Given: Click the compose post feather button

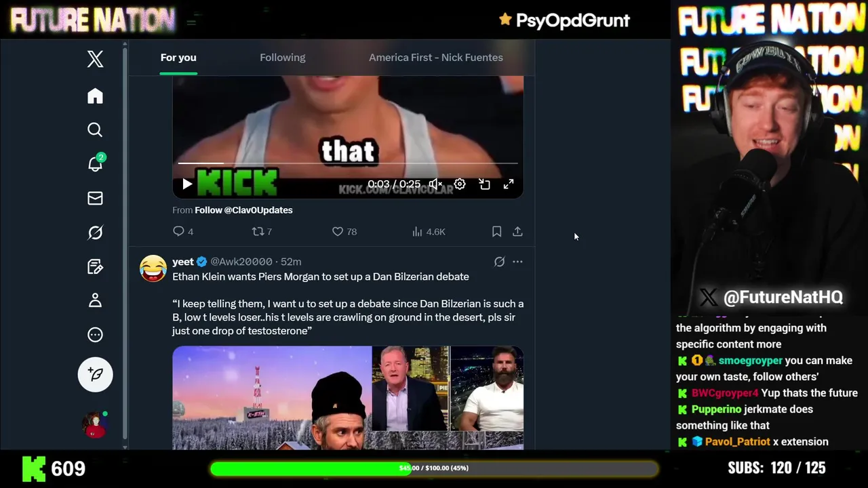Looking at the screenshot, I should tap(95, 374).
